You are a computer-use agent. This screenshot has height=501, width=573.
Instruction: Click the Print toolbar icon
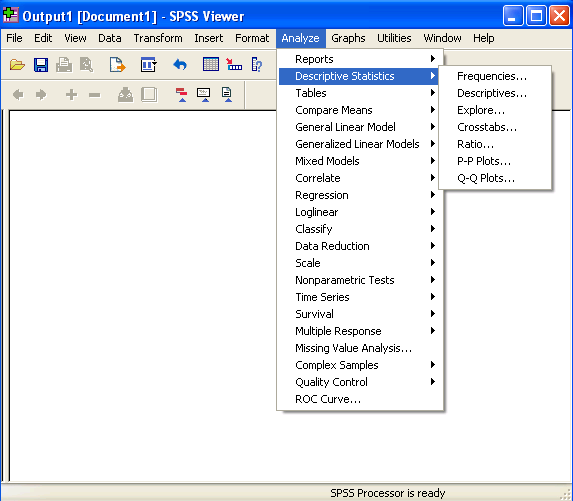[64, 65]
